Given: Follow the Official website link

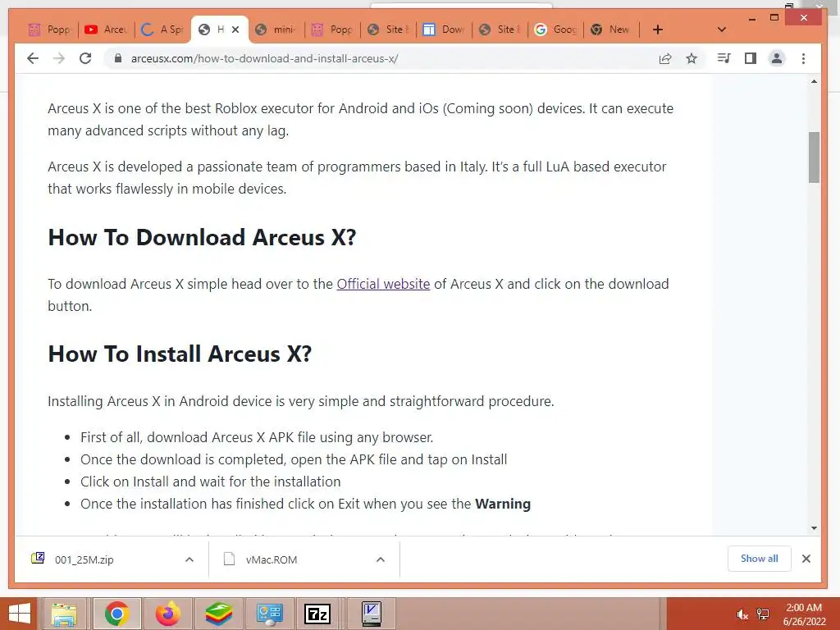Looking at the screenshot, I should pyautogui.click(x=383, y=284).
